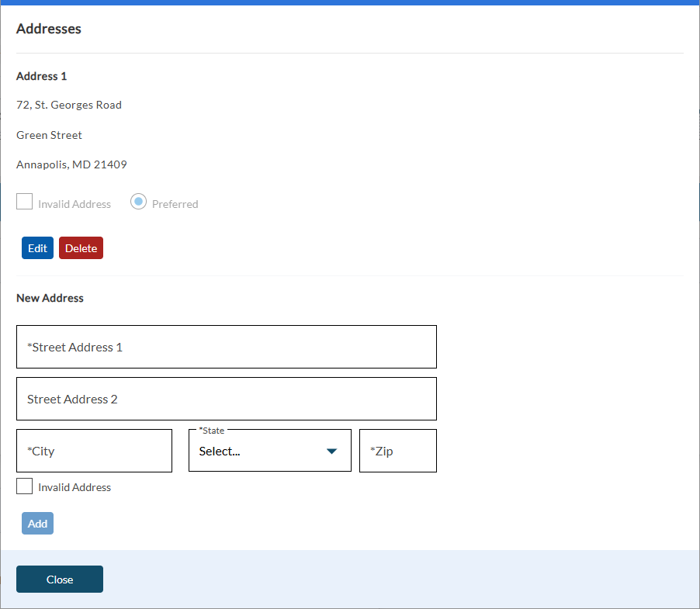Click the Zip input field
Screen dimensions: 700x609
click(397, 451)
